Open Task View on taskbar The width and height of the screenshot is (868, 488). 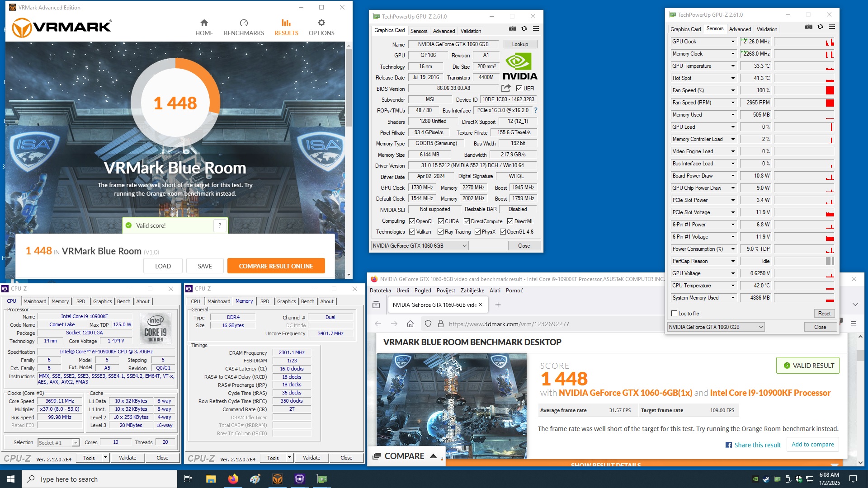tap(188, 479)
